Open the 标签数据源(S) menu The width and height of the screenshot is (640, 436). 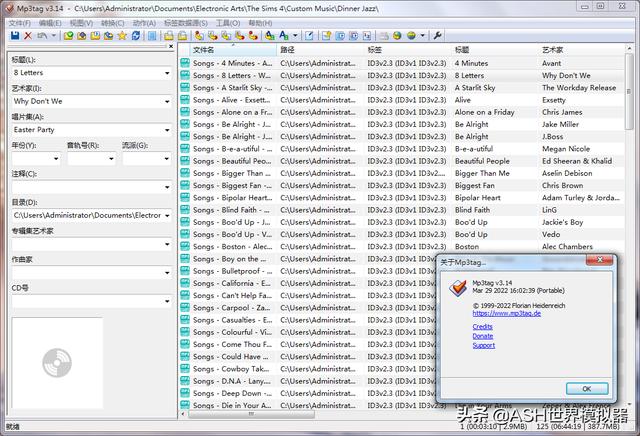[186, 23]
